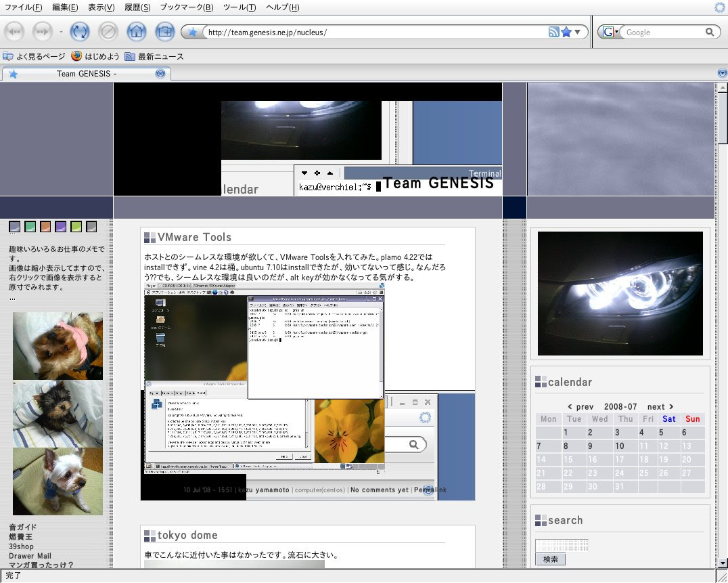This screenshot has width=728, height=583.
Task: Open the VMware desktop screenshot image
Action: (265, 378)
